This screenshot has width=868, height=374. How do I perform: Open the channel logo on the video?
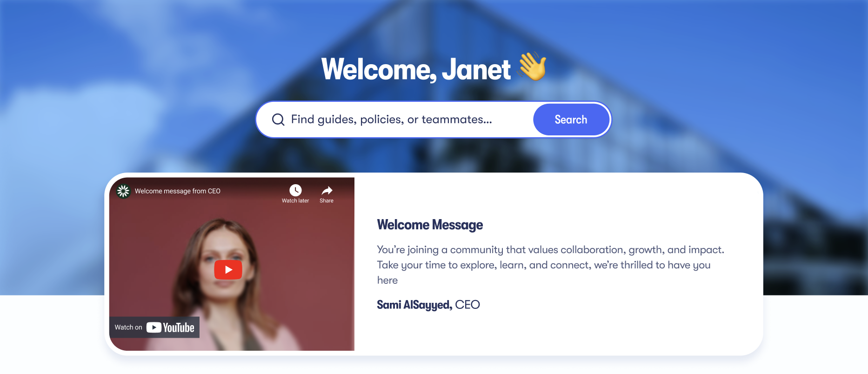coord(123,191)
